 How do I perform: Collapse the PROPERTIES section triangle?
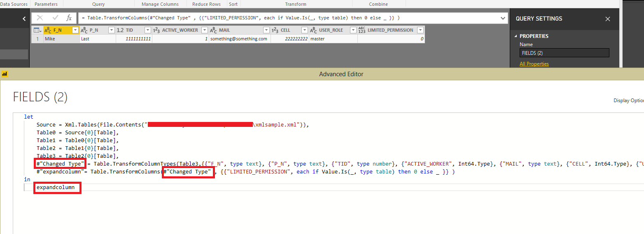516,36
